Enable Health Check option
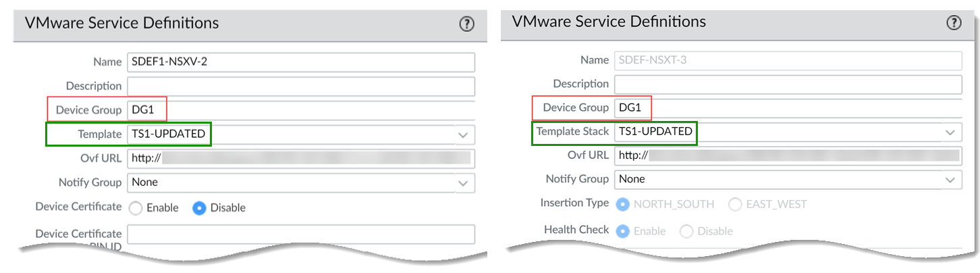 pos(623,231)
